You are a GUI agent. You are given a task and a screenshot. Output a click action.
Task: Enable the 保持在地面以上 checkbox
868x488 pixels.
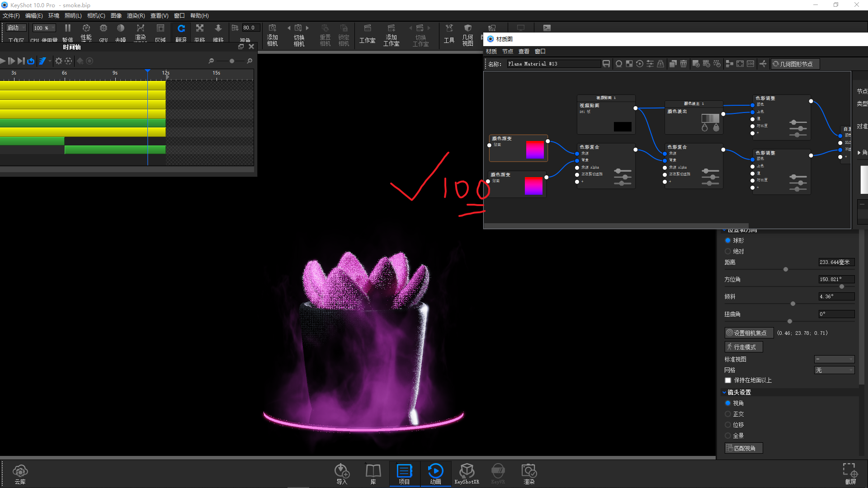pyautogui.click(x=728, y=380)
